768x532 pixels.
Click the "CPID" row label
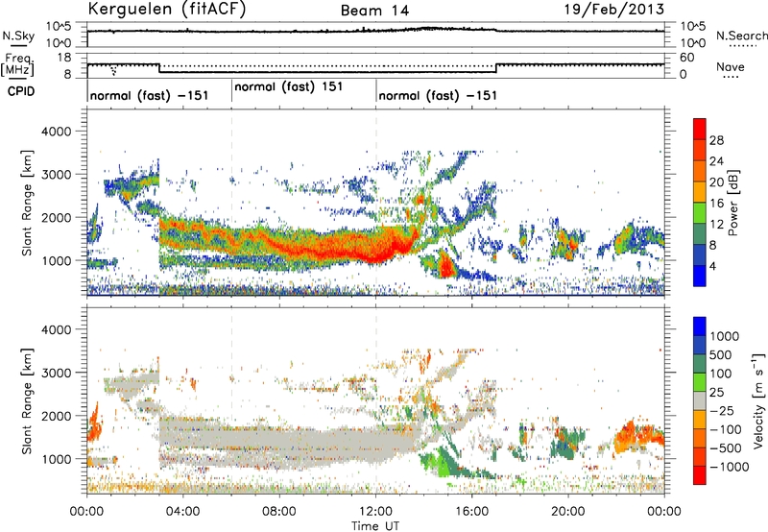click(21, 91)
